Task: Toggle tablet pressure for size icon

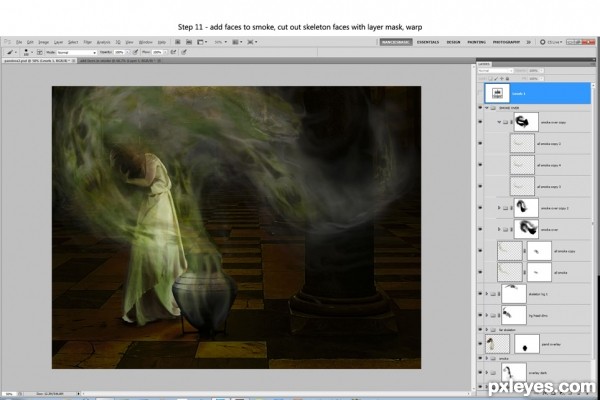Action: click(x=184, y=52)
